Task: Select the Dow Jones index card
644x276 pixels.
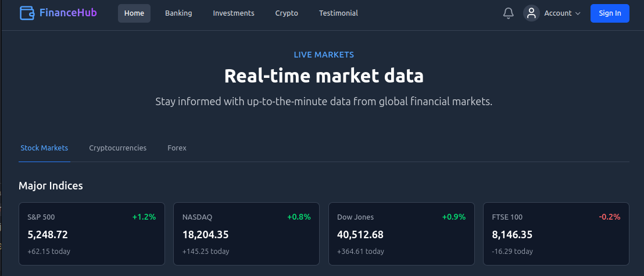Action: coord(402,234)
